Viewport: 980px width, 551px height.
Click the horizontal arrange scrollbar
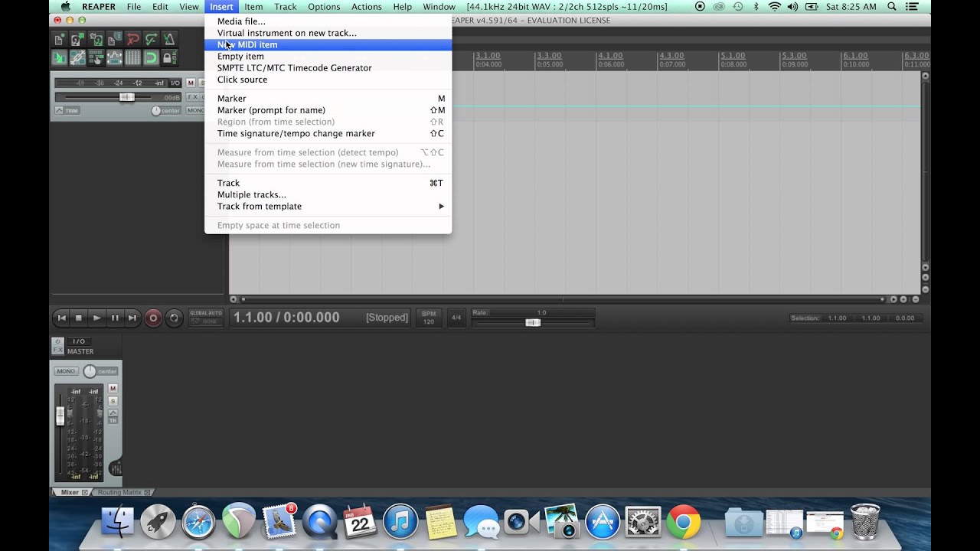pyautogui.click(x=562, y=299)
